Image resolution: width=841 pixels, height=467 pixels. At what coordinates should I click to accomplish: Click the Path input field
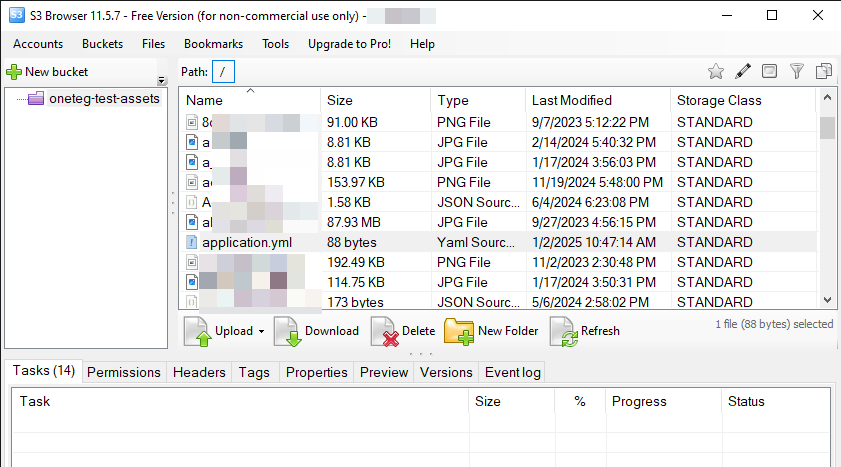[225, 71]
